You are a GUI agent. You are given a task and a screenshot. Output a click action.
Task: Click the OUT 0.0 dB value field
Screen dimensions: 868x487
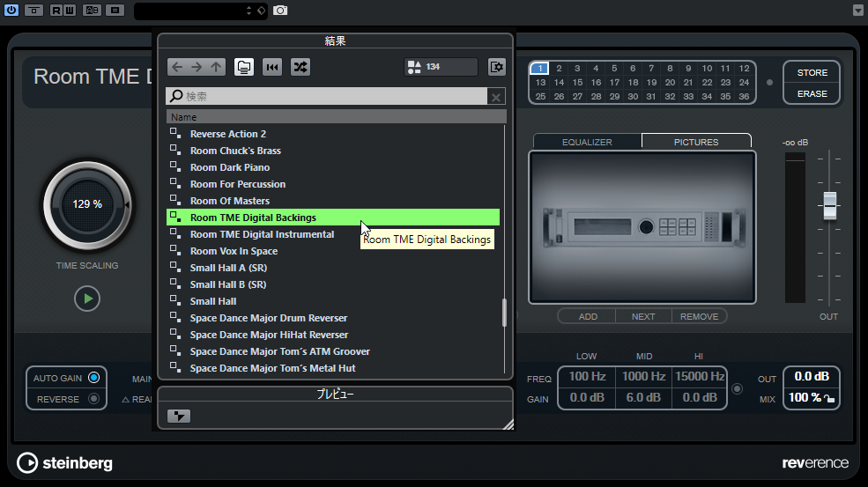[x=812, y=376]
